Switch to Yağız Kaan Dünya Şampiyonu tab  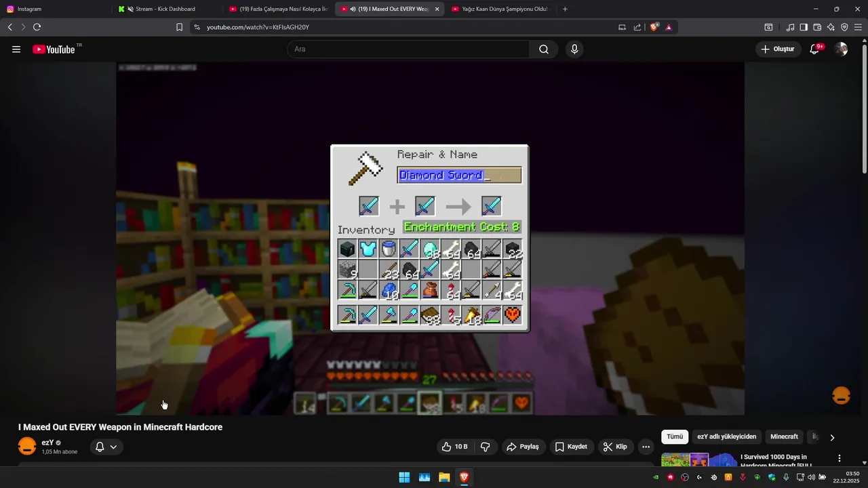500,9
